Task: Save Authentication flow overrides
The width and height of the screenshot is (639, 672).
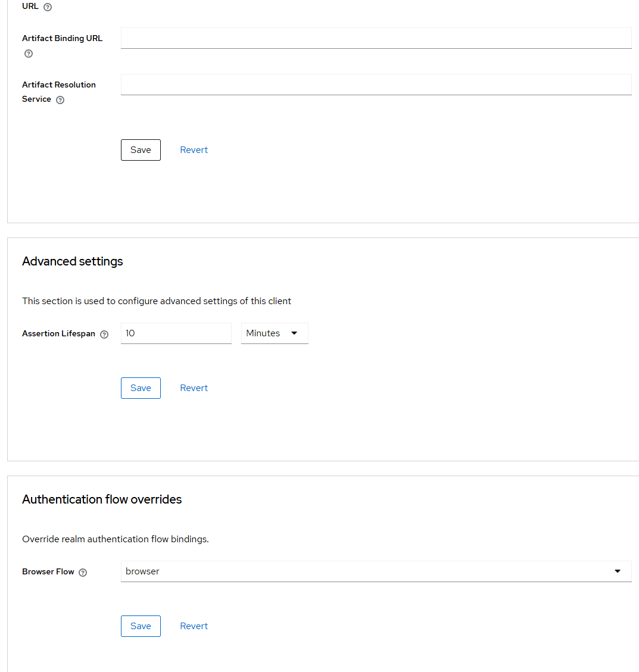Action: pyautogui.click(x=141, y=626)
